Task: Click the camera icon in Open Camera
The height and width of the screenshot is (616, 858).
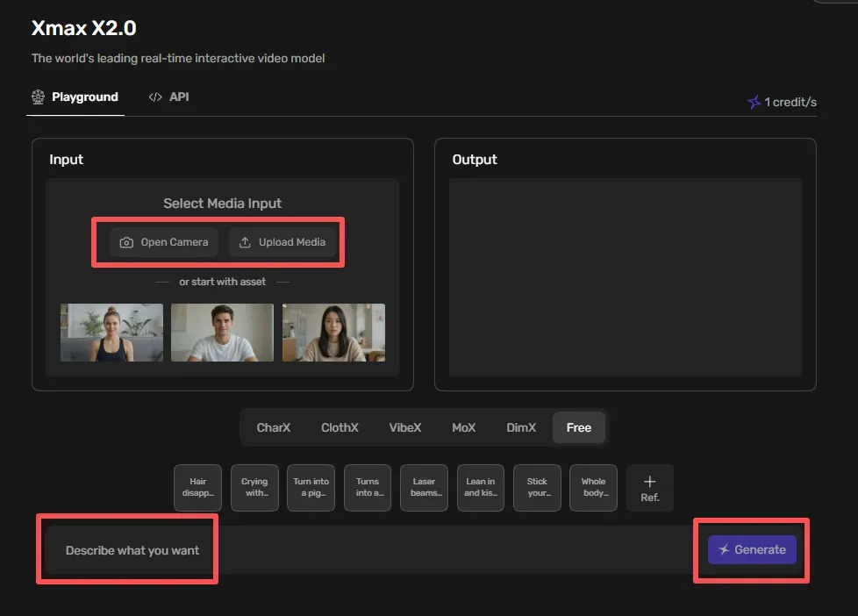Action: pyautogui.click(x=126, y=242)
